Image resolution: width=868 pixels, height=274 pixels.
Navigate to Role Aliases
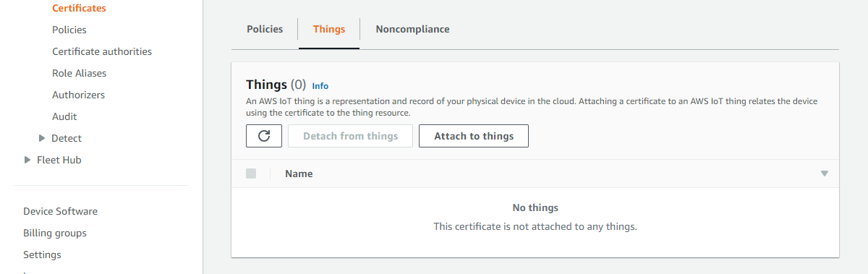79,73
